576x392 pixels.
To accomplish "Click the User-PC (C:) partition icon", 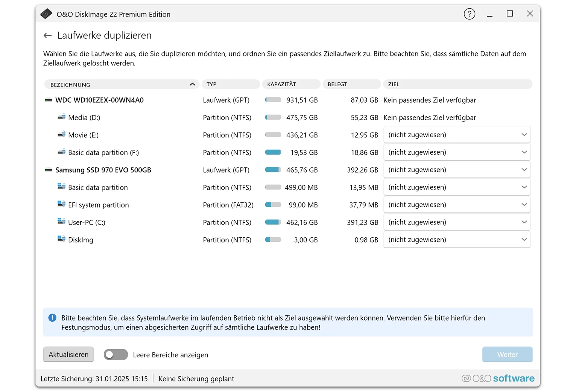I will [x=61, y=222].
